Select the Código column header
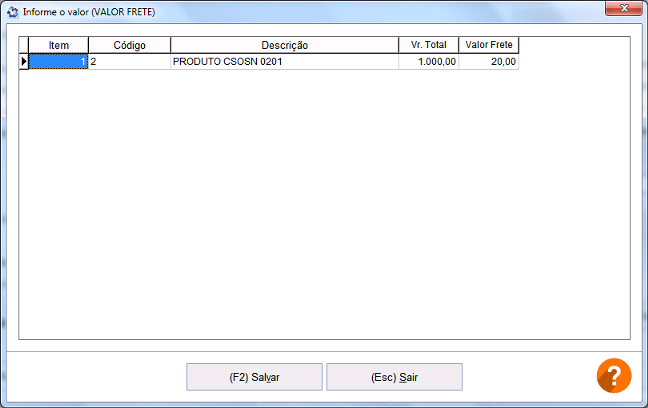Viewport: 648px width, 408px height. coord(129,45)
